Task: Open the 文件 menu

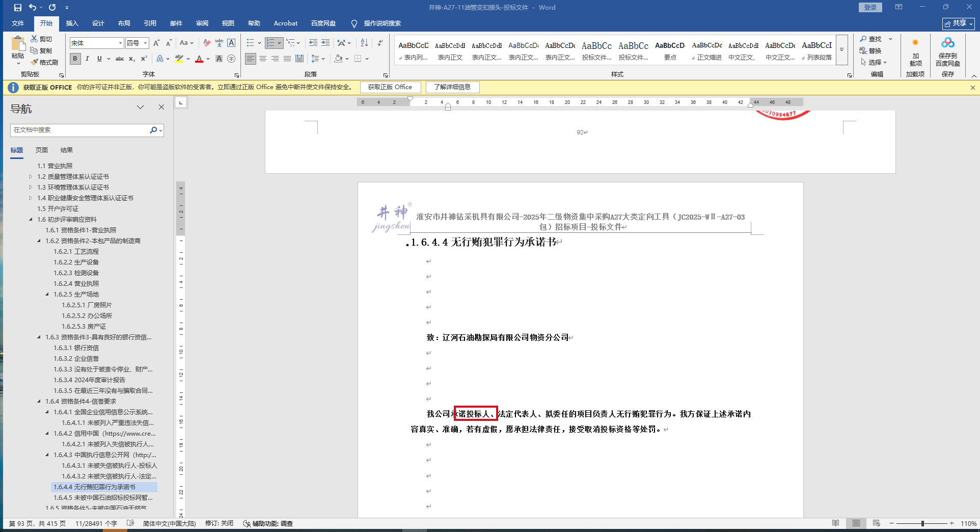Action: pyautogui.click(x=18, y=23)
